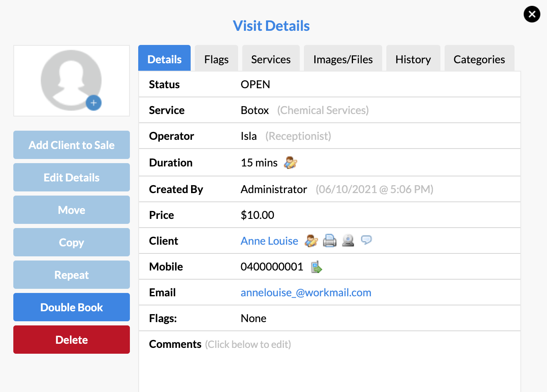
Task: Click the OPEN status value
Action: (256, 84)
